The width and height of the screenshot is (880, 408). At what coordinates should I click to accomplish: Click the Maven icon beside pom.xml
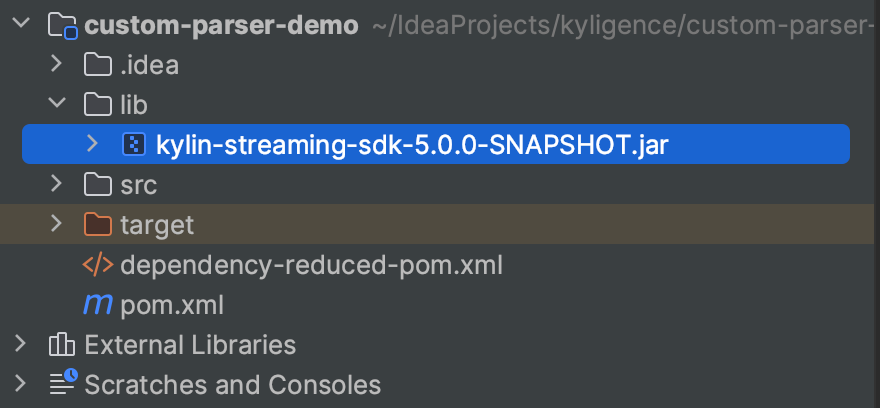click(97, 304)
